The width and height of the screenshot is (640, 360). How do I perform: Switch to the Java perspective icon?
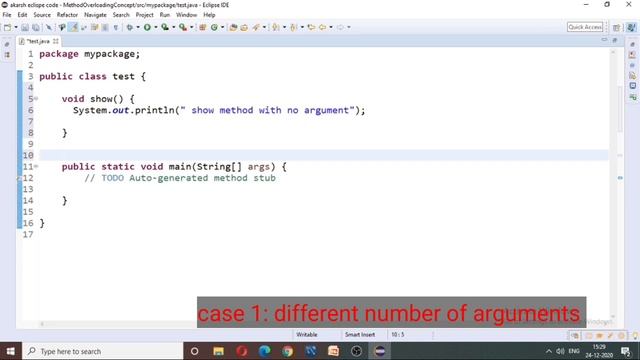(631, 27)
